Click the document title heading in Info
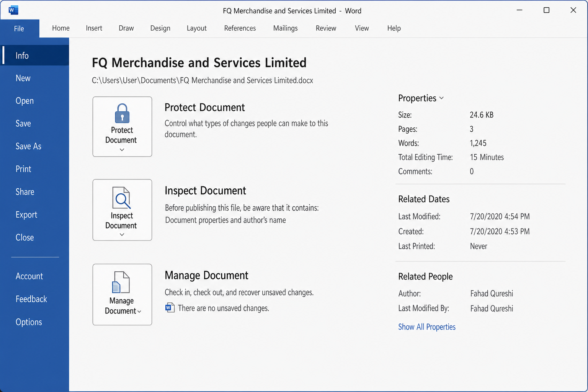 pos(199,62)
